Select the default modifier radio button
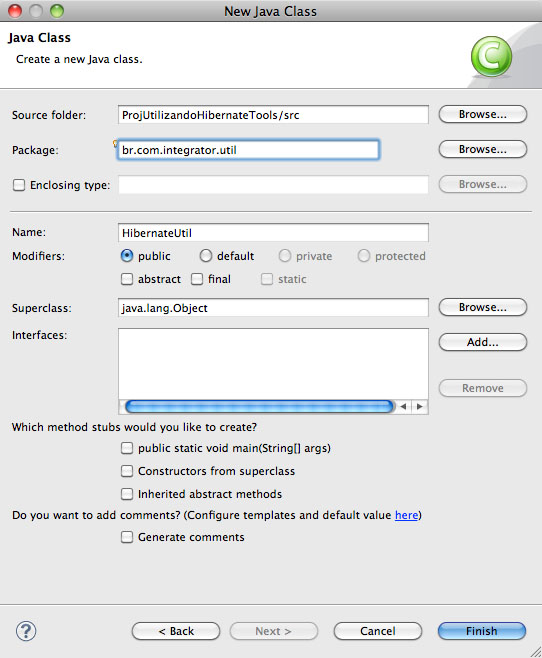 pyautogui.click(x=206, y=256)
